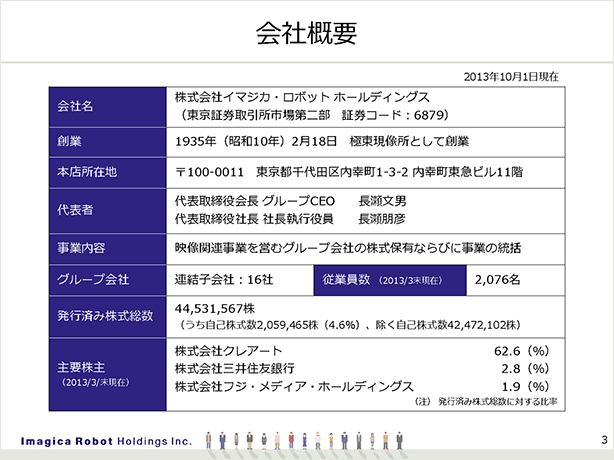
Task: Select employee count 2,076名
Action: [x=497, y=280]
